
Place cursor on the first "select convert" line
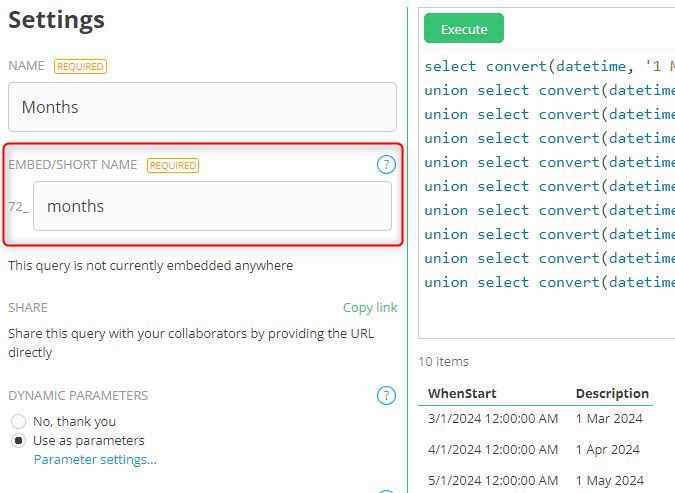548,66
